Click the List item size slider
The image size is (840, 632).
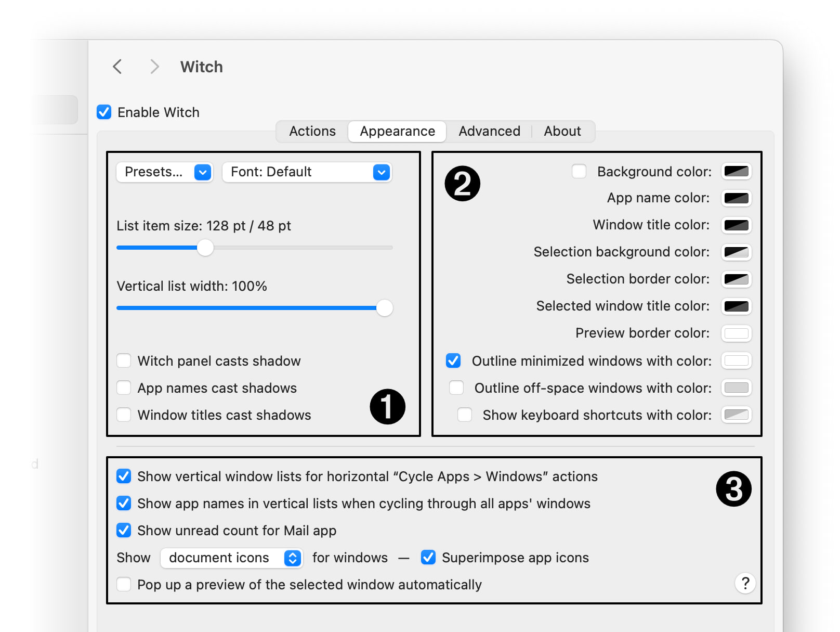click(x=255, y=248)
